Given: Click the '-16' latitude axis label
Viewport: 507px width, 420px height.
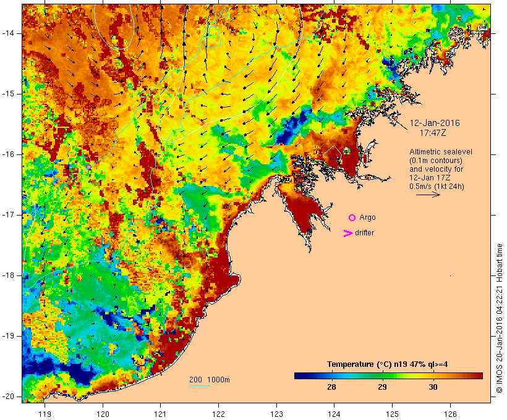Looking at the screenshot, I should click(8, 154).
